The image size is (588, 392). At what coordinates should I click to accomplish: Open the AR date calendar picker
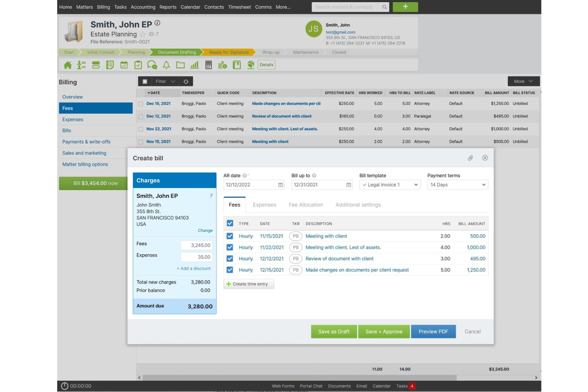click(x=280, y=185)
